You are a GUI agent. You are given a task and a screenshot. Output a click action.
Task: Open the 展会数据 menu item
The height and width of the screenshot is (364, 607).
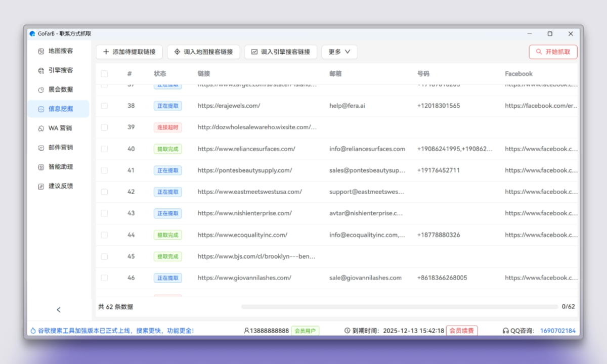click(58, 89)
